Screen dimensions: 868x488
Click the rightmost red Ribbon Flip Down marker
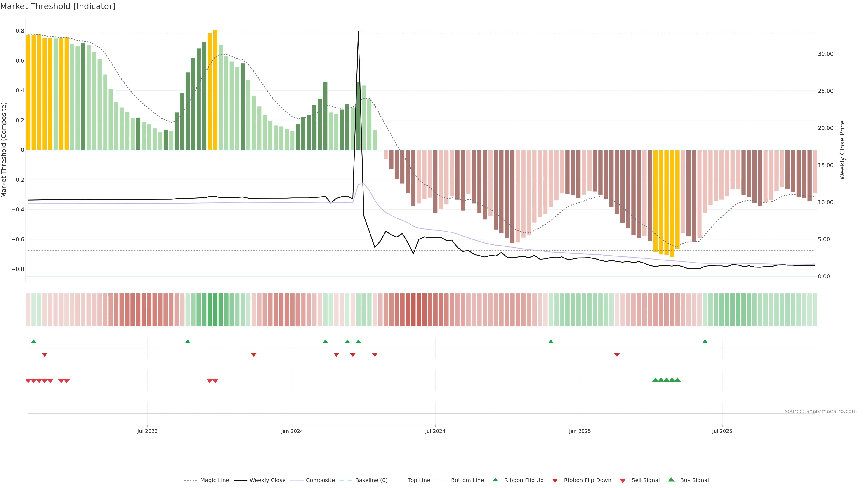(x=617, y=355)
